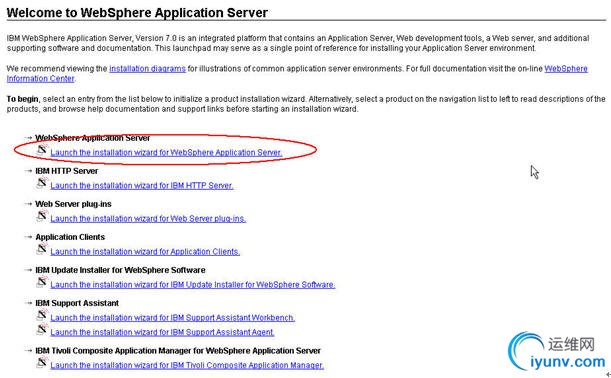Screen dimensions: 611x378
Task: Launch wizard for IBM Update Installer for WebSphere Software
Action: click(x=192, y=284)
